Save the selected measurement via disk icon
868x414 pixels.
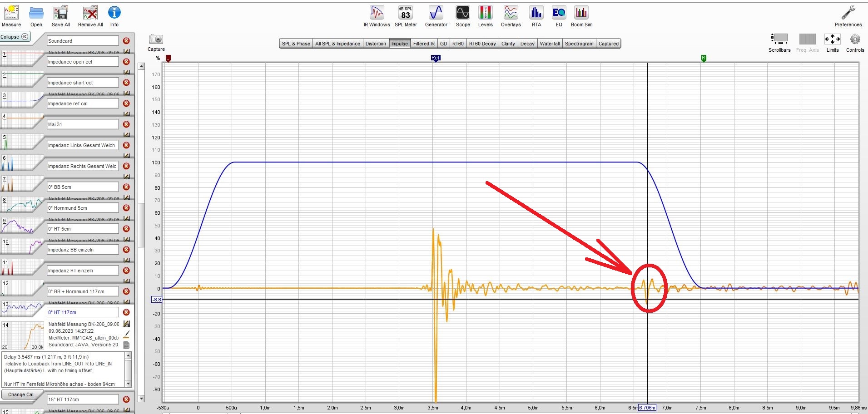tap(127, 324)
